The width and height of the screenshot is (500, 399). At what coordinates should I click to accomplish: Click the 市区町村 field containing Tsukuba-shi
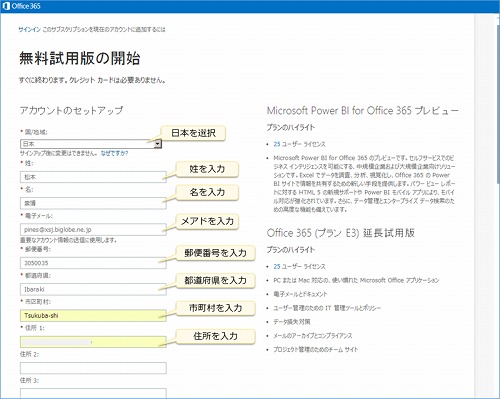pos(93,315)
